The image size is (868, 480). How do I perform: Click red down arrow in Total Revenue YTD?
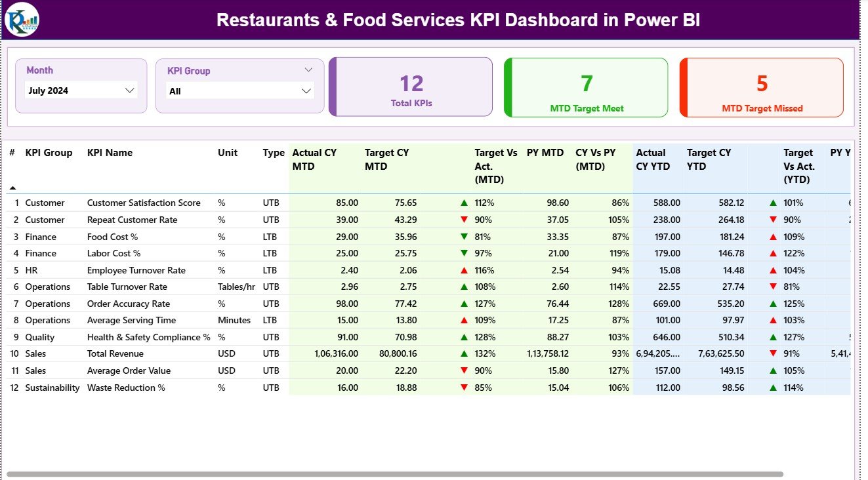[773, 353]
